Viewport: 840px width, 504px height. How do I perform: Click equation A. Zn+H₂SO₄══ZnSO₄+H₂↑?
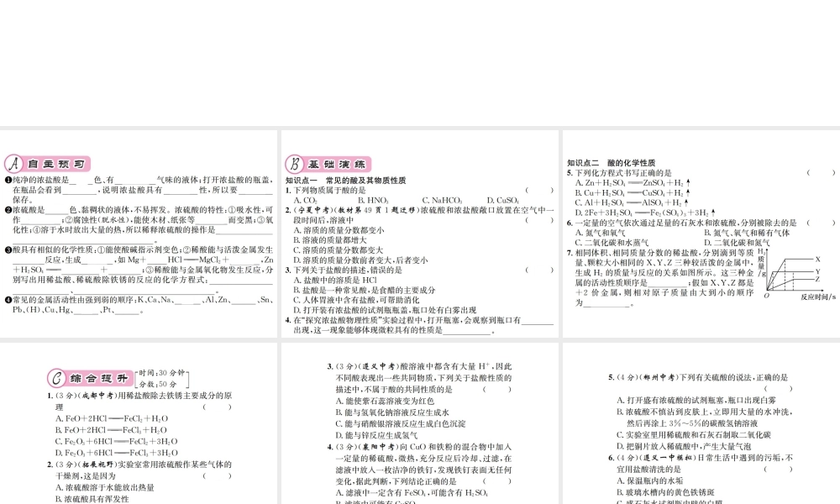(633, 182)
